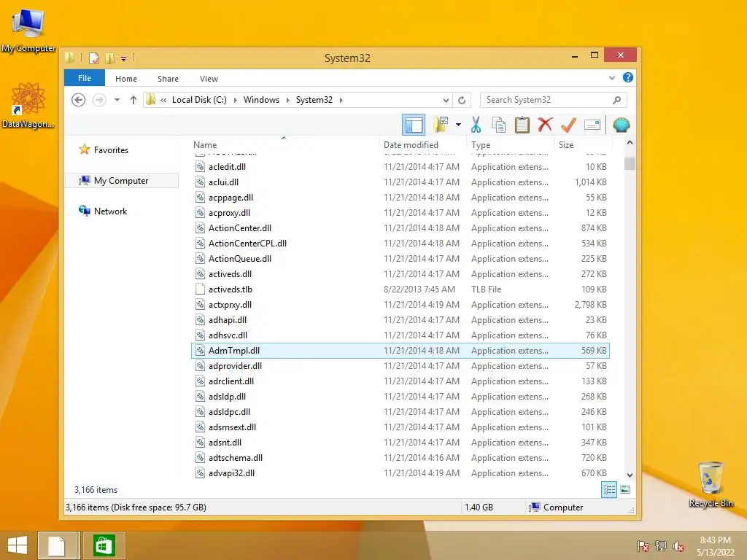747x560 pixels.
Task: Select the acledit.dll file
Action: coord(227,167)
